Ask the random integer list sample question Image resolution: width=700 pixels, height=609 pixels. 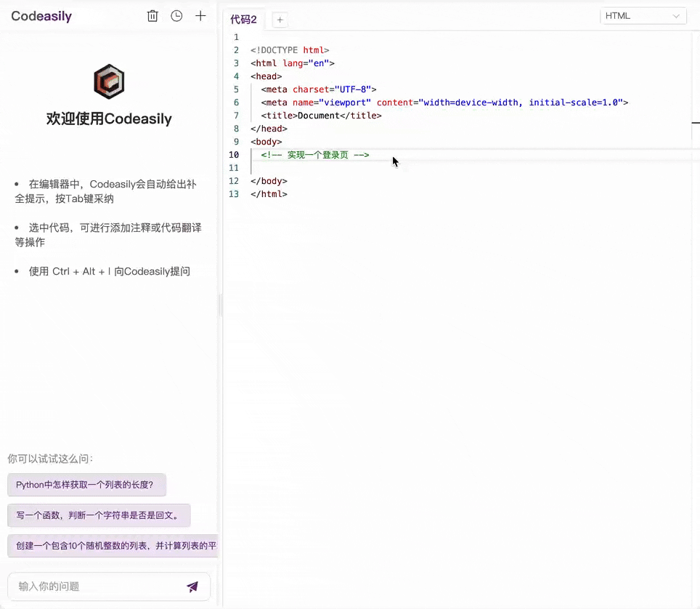pos(113,546)
